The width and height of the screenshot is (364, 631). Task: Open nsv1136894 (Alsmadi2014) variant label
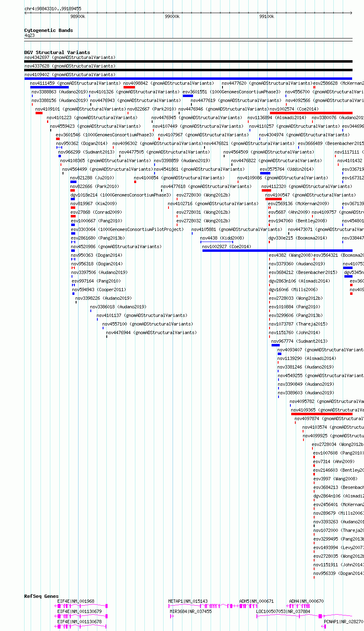coord(277,118)
